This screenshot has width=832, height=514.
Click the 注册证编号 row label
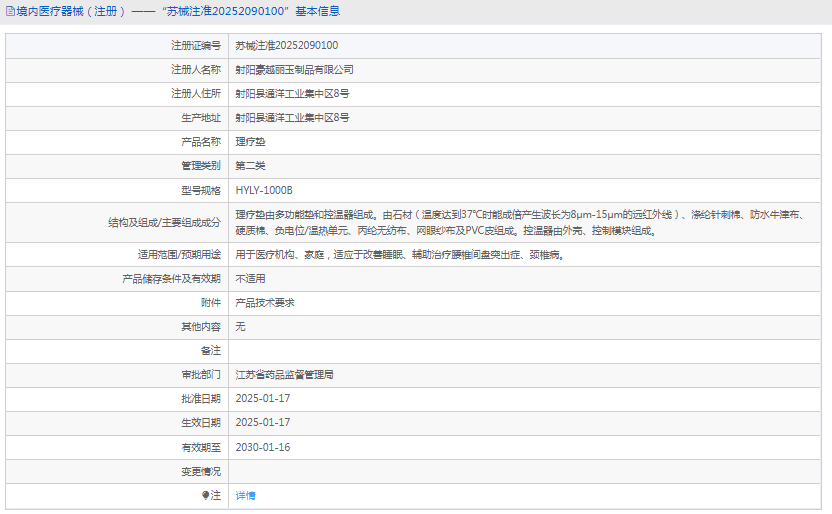pyautogui.click(x=196, y=46)
